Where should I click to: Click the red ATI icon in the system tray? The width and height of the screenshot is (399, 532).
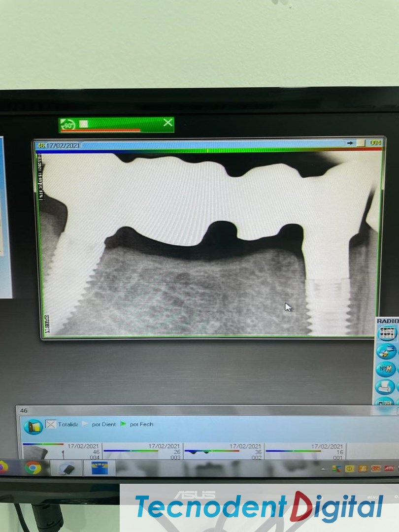(x=389, y=468)
